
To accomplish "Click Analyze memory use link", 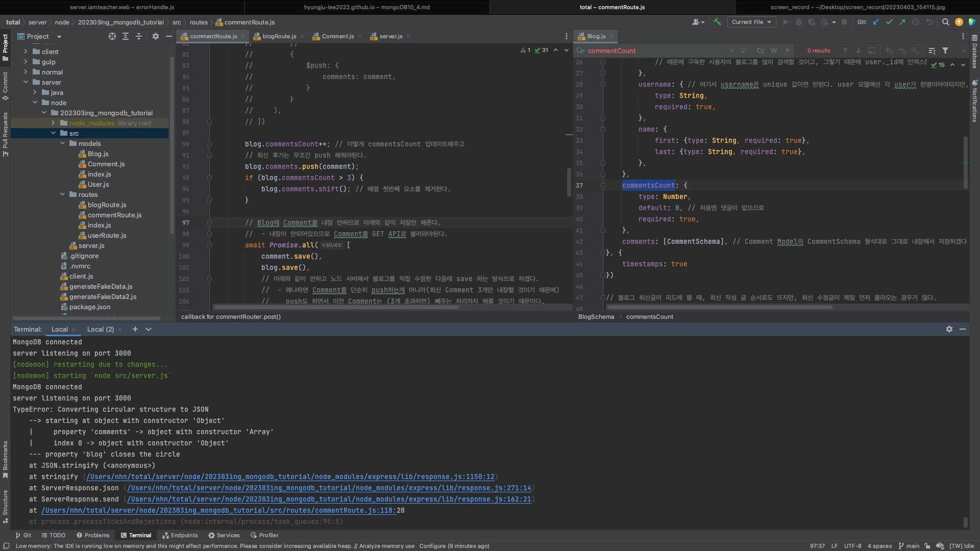I will pyautogui.click(x=387, y=546).
